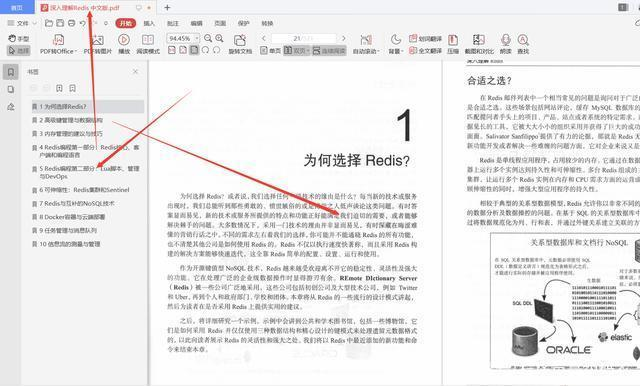Print document via printer icon

(x=71, y=23)
